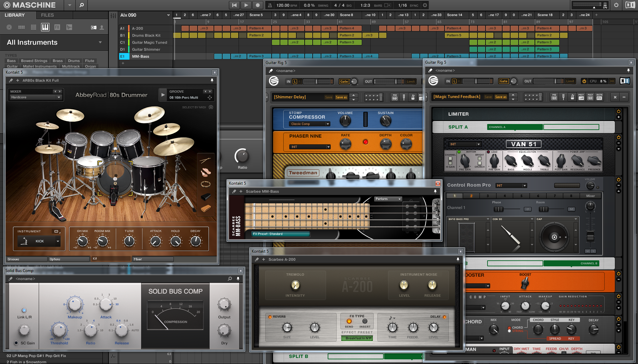
Task: Open the Maschine search magnifier icon
Action: tap(81, 5)
